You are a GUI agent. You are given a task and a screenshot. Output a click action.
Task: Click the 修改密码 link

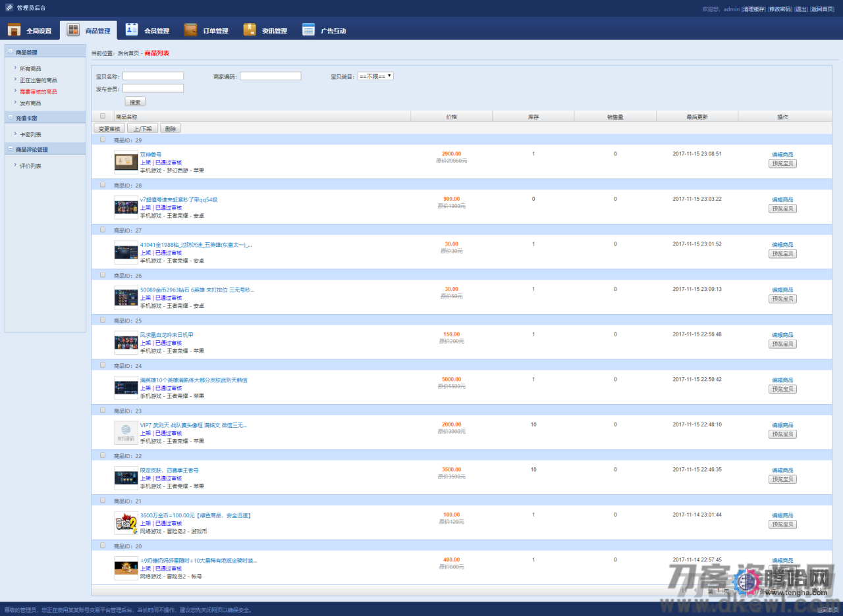coord(780,9)
